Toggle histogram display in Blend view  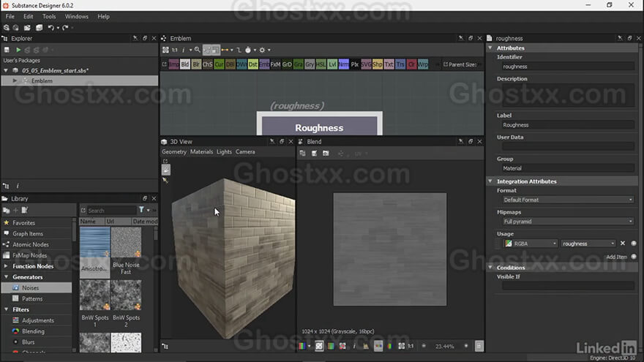pyautogui.click(x=365, y=346)
